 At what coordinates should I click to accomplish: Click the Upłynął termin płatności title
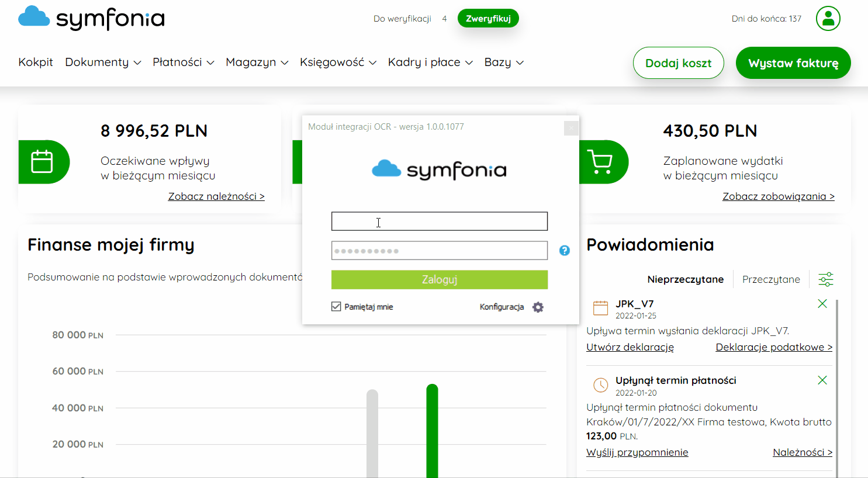676,380
